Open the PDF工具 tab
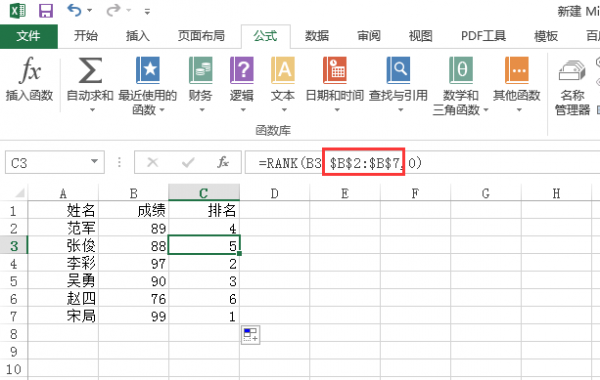The image size is (600, 380). coord(484,36)
